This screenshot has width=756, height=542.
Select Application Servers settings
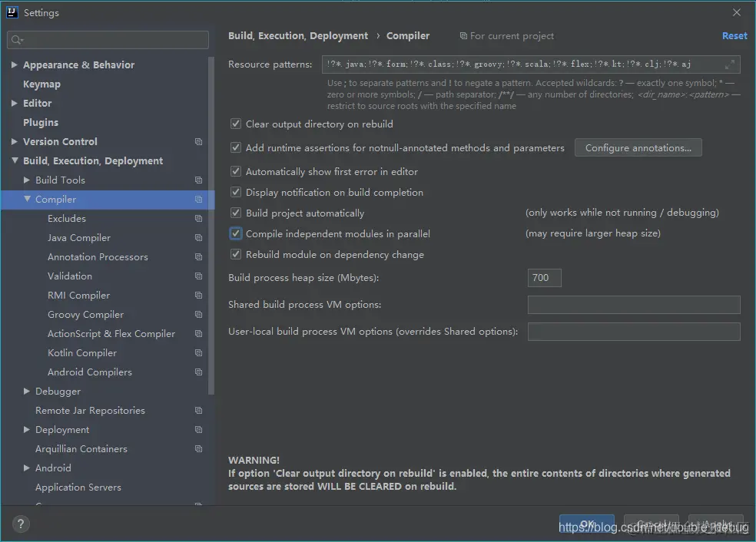pos(78,487)
